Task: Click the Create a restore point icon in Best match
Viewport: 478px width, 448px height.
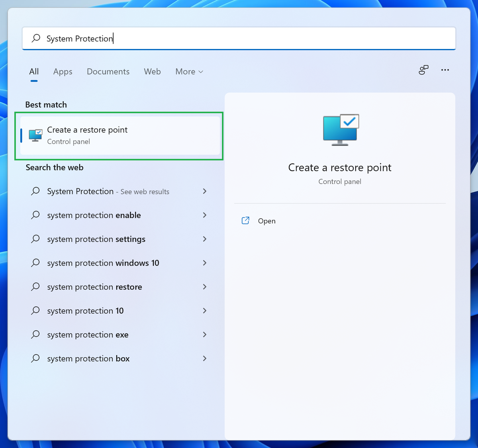Action: [35, 135]
